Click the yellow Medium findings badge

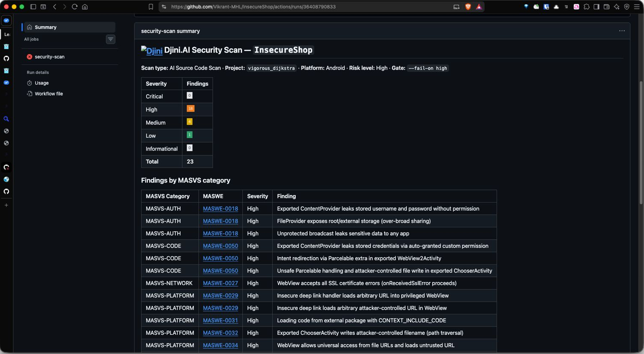pos(190,122)
